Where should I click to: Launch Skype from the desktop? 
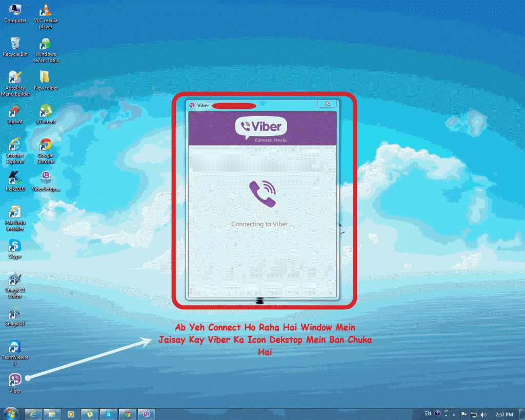coord(15,249)
